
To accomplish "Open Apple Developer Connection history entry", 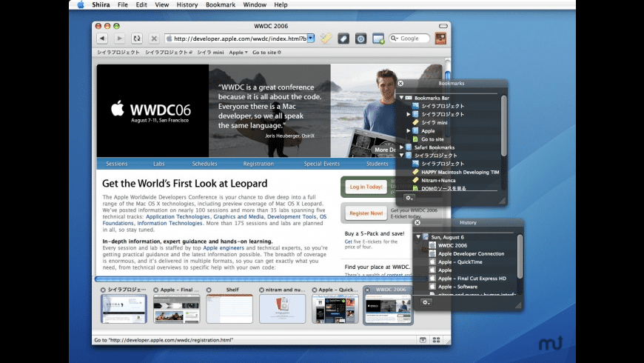I will [471, 253].
